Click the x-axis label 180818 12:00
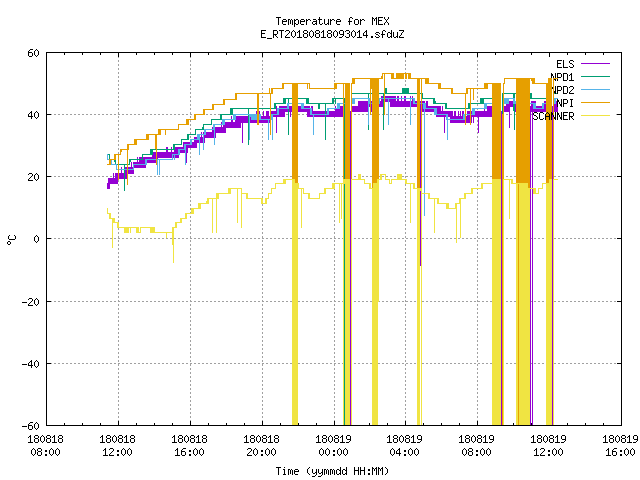640x480 pixels. pos(118,446)
